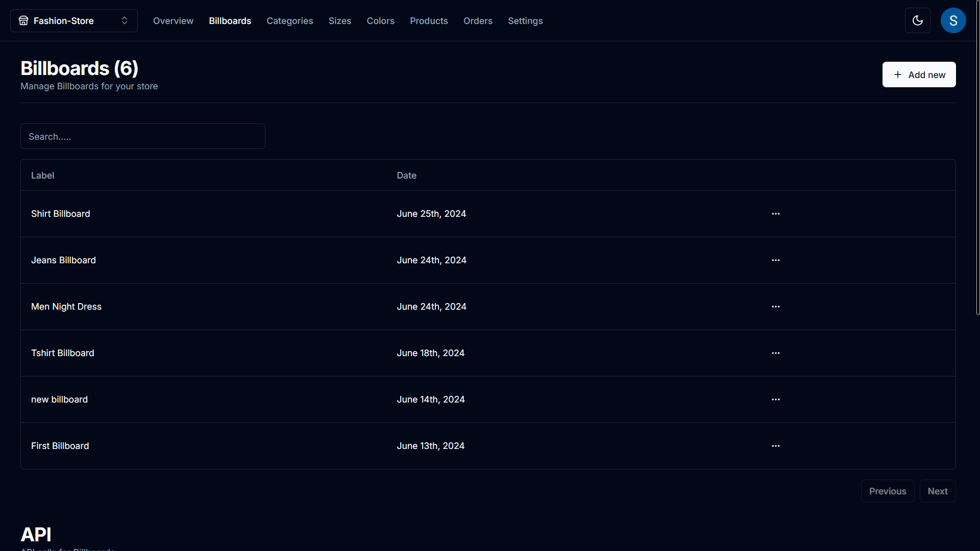Open the user avatar S menu
Image resolution: width=980 pixels, height=551 pixels.
click(x=953, y=20)
